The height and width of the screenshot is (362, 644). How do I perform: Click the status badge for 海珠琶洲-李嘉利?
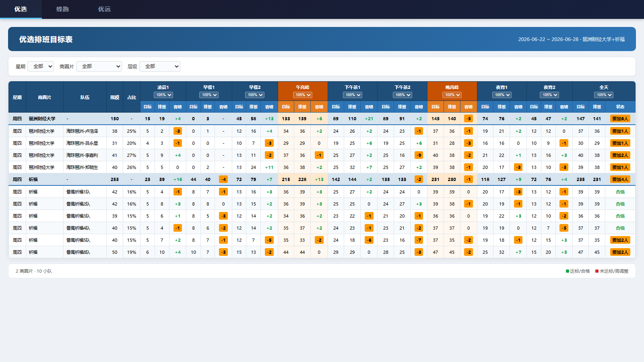(x=620, y=155)
